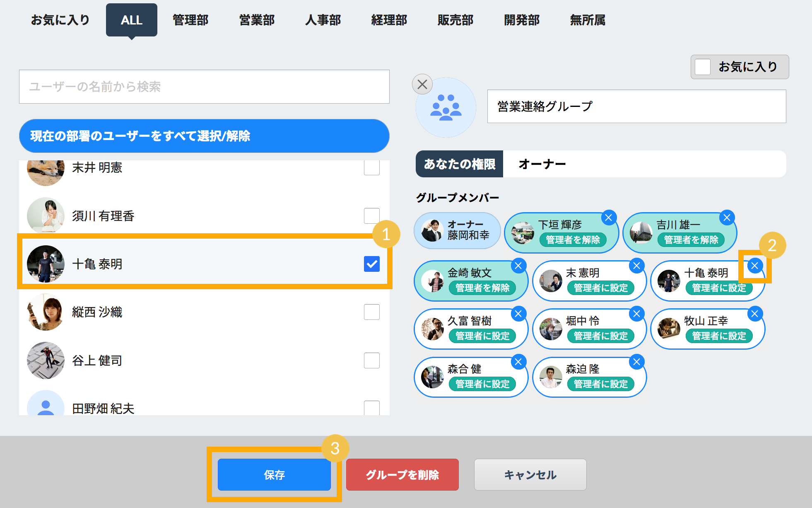Remove 十亀 泰明 from group members
The height and width of the screenshot is (508, 812).
click(755, 266)
